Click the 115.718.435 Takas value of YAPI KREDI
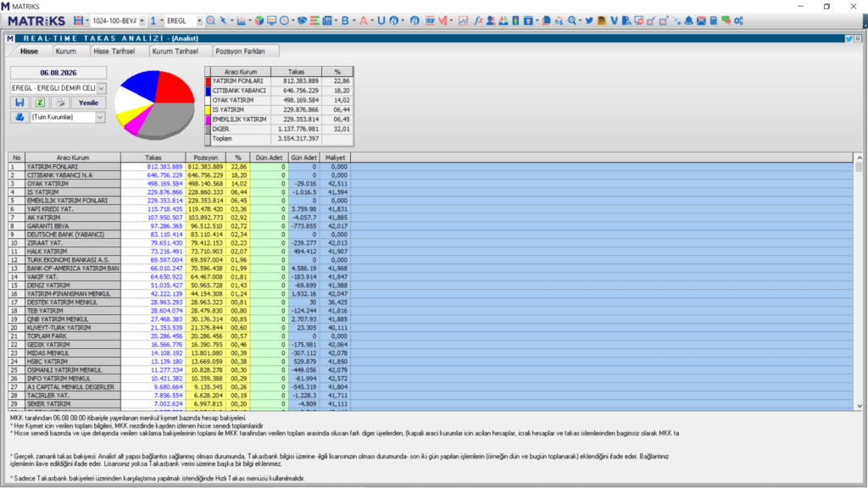868x488 pixels. tap(166, 209)
